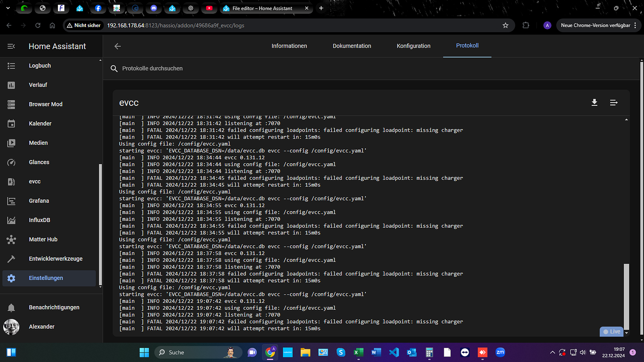Open InfluxDB from the sidebar
Image resolution: width=644 pixels, height=362 pixels.
(39, 220)
